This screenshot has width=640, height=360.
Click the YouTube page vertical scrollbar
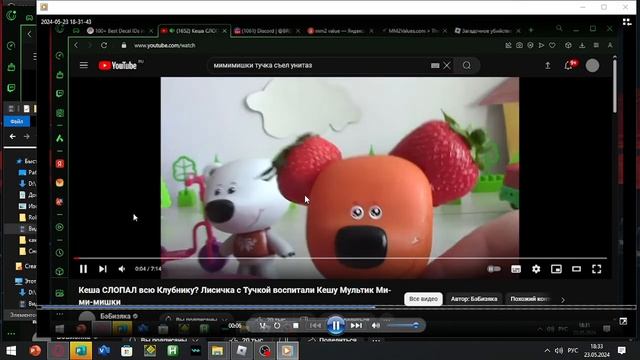pyautogui.click(x=615, y=85)
